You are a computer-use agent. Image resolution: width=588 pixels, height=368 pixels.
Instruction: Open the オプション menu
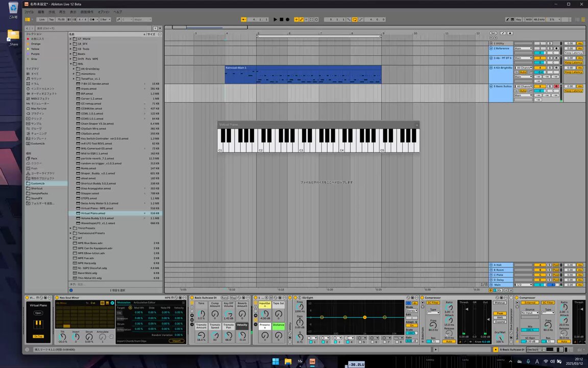[x=104, y=12]
